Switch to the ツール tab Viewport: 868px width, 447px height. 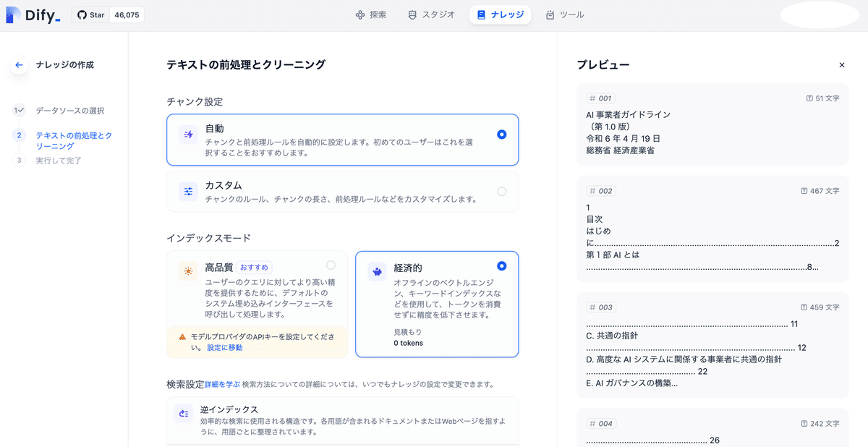pos(565,14)
